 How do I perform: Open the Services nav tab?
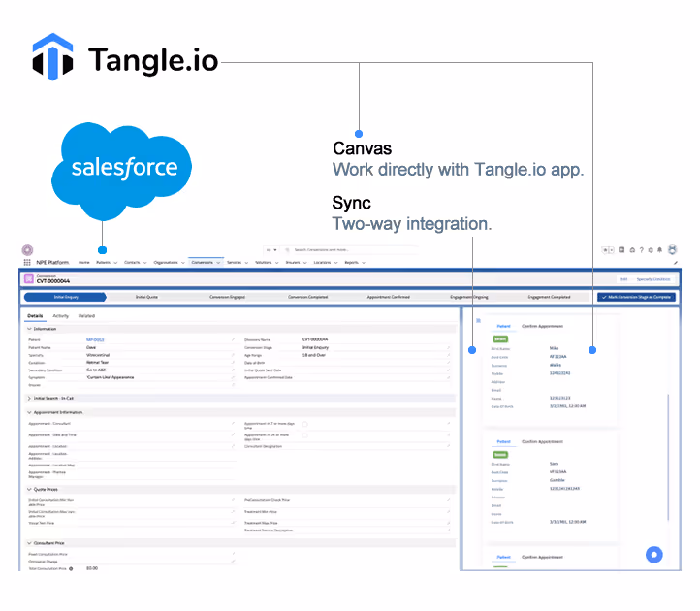coord(234,263)
